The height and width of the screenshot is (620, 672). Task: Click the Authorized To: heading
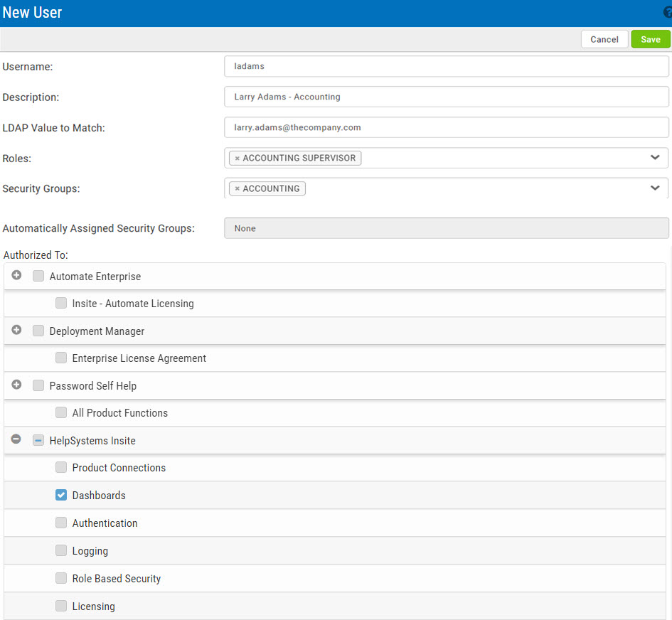pyautogui.click(x=36, y=255)
